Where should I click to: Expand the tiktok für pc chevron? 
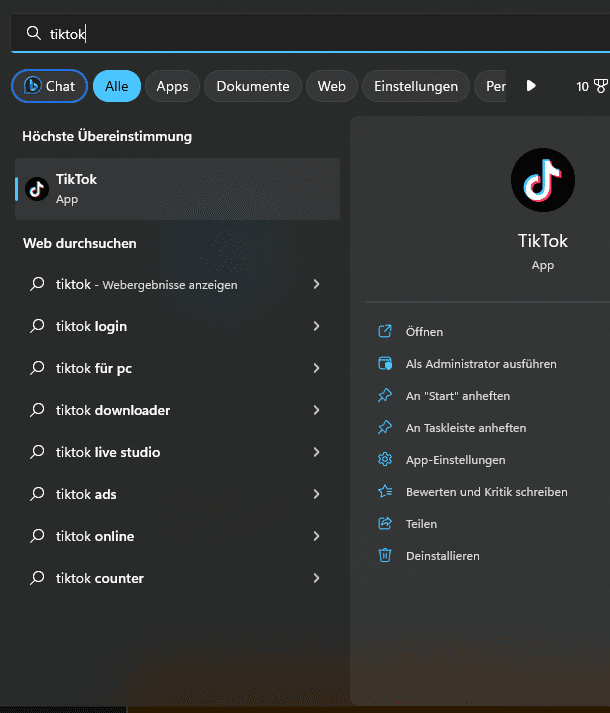pos(317,368)
